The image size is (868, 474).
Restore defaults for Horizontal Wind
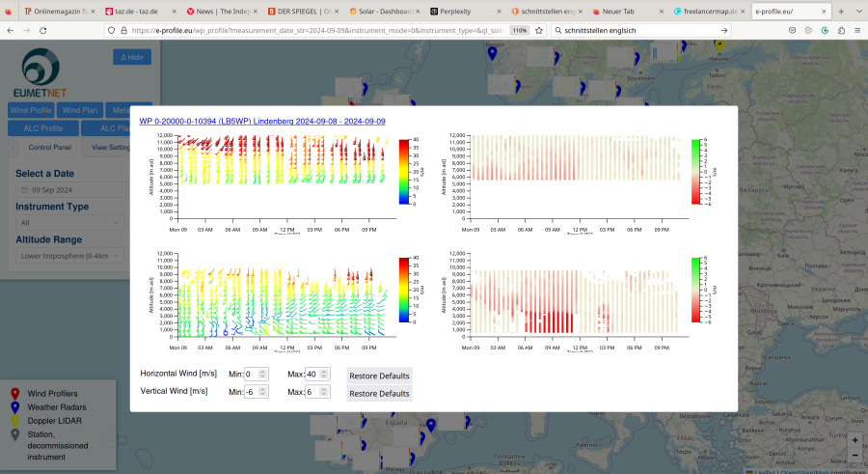click(379, 376)
